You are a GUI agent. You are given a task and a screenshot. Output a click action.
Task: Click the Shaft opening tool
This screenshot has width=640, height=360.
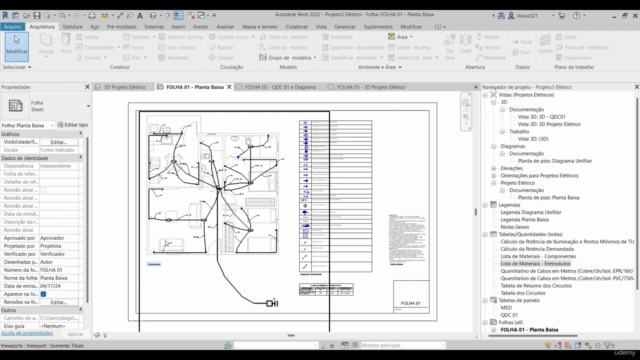[x=465, y=44]
